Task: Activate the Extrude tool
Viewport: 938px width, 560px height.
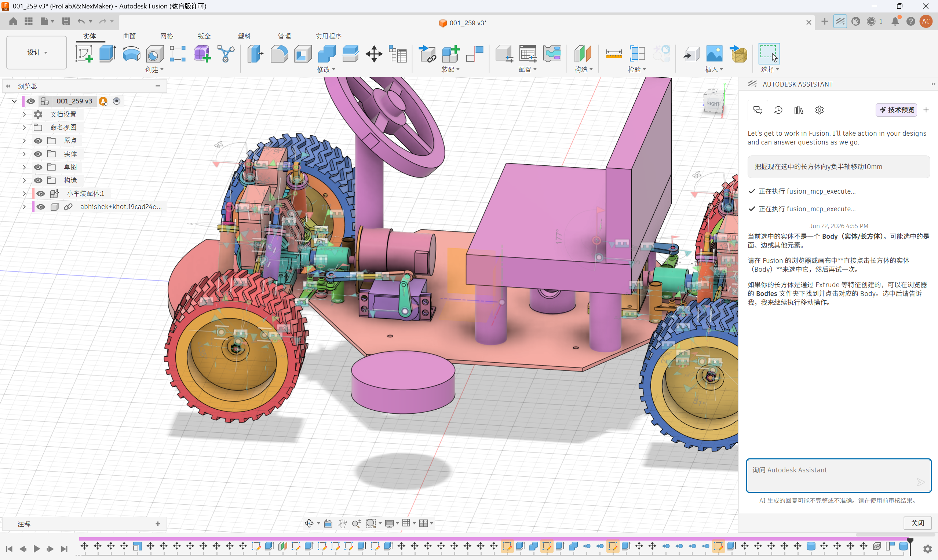Action: (107, 54)
